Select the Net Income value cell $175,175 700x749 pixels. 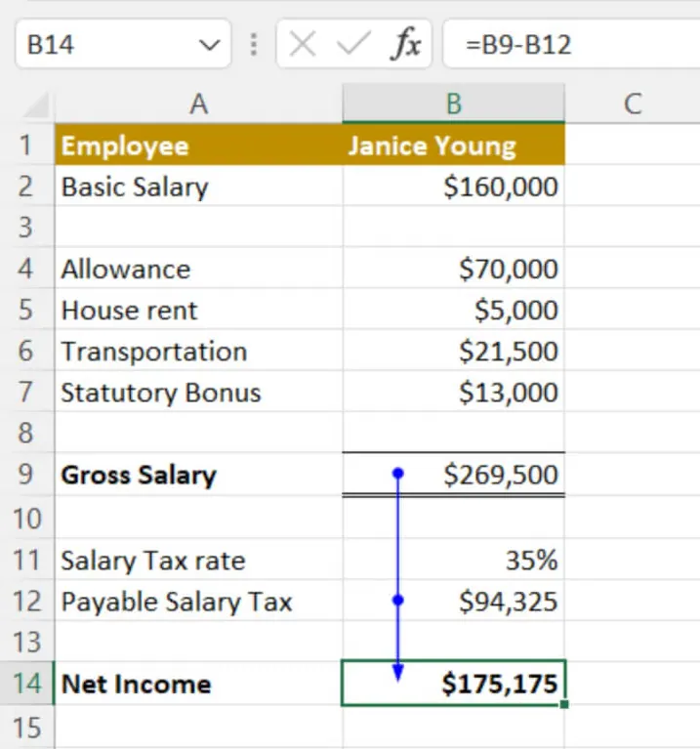pyautogui.click(x=453, y=684)
